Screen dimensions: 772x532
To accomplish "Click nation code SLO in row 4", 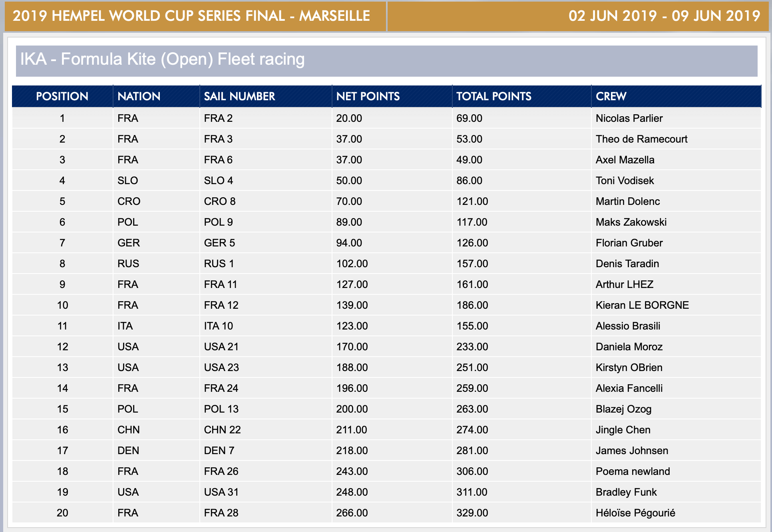I will pos(127,181).
